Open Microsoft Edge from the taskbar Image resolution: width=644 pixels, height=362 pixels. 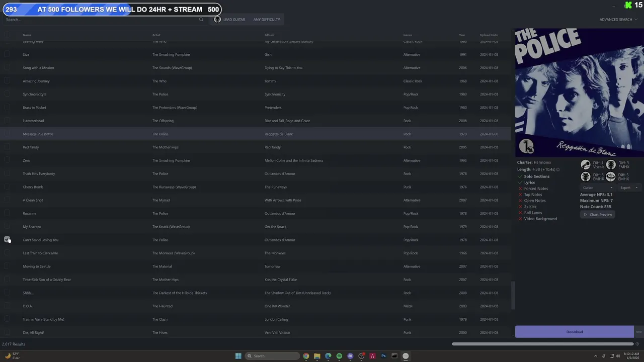(x=328, y=356)
